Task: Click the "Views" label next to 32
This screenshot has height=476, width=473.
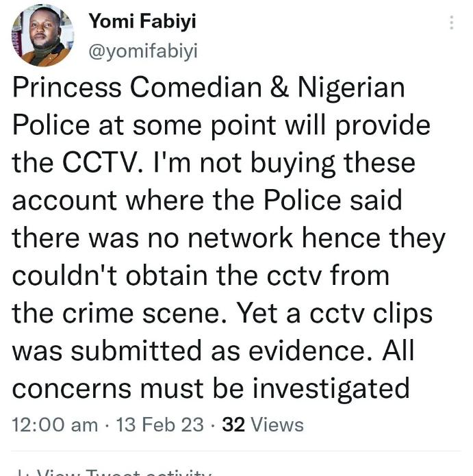Action: [277, 425]
